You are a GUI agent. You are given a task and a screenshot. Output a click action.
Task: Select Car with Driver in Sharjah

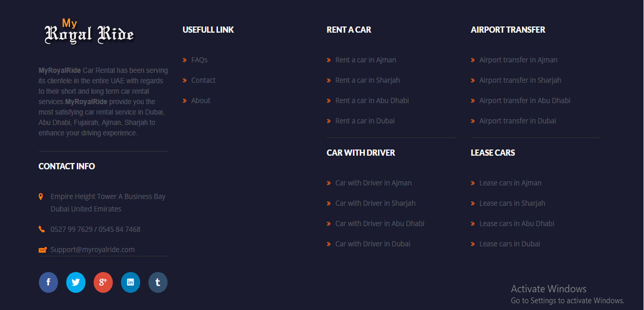375,203
